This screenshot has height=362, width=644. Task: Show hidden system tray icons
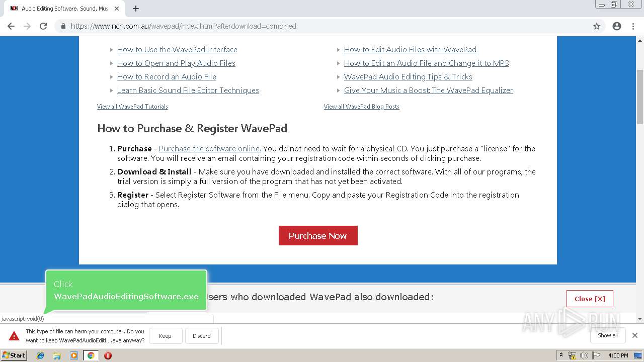[x=561, y=355]
